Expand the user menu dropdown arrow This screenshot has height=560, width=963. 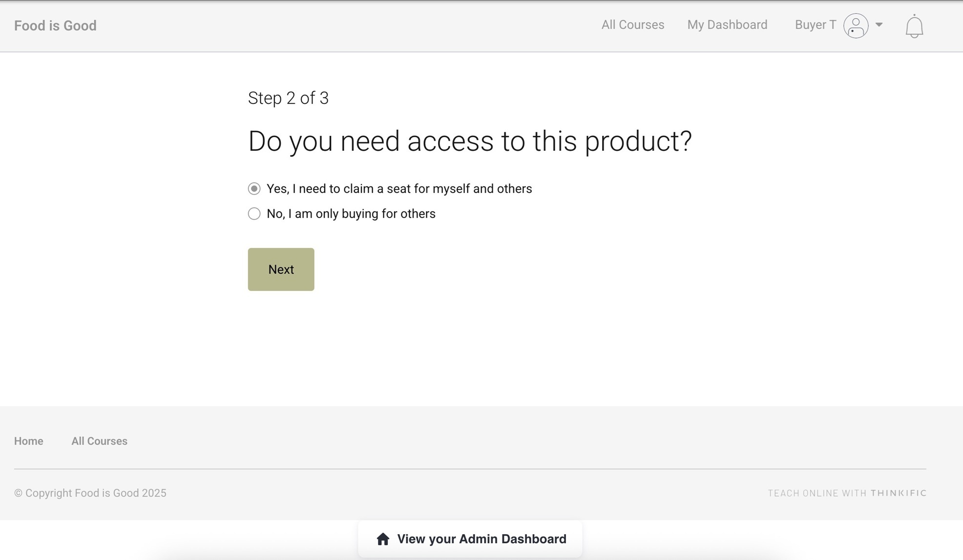tap(879, 25)
